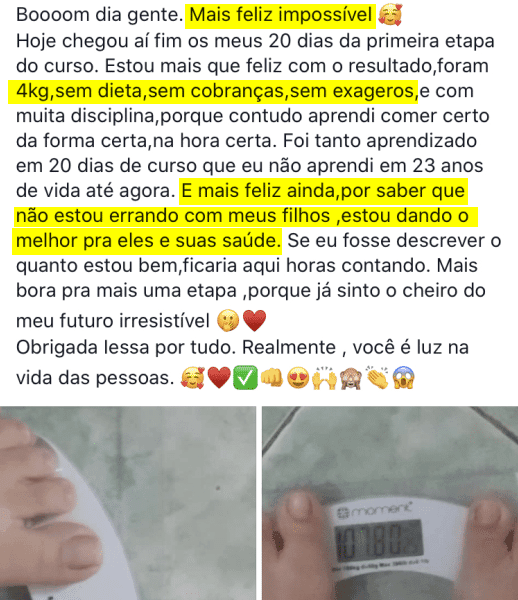This screenshot has width=518, height=600.
Task: Open the left photo of the foot
Action: click(128, 503)
